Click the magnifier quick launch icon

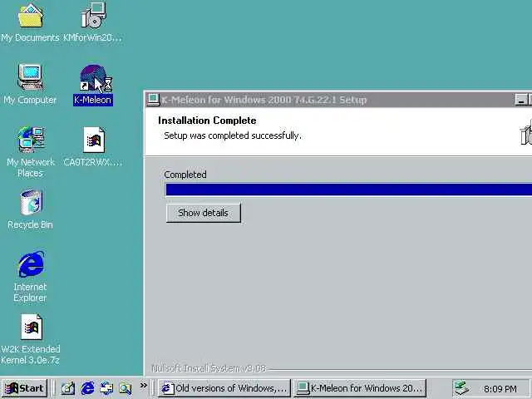[x=126, y=388]
